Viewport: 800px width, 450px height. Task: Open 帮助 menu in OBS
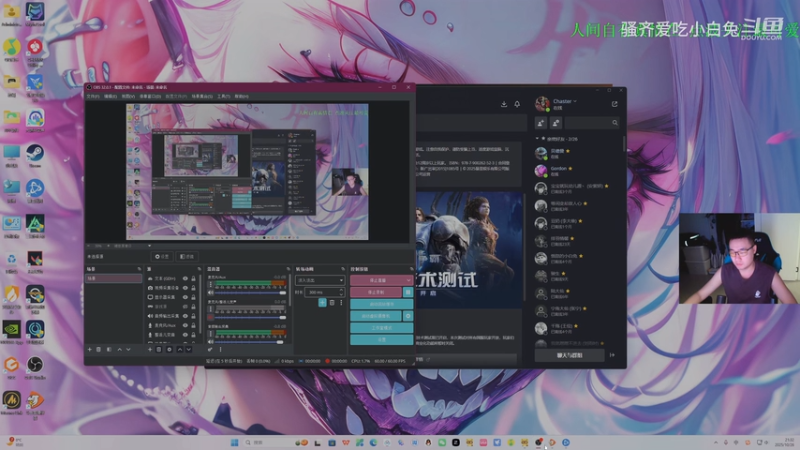241,96
